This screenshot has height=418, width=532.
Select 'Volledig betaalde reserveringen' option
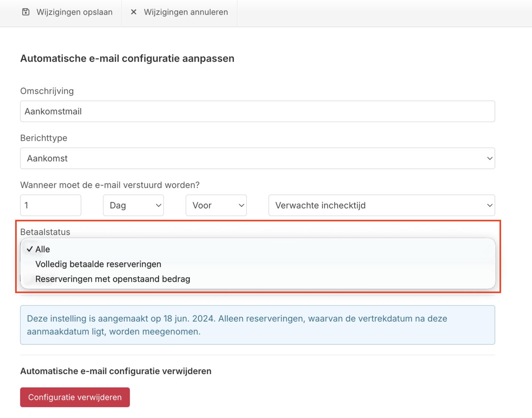click(98, 264)
